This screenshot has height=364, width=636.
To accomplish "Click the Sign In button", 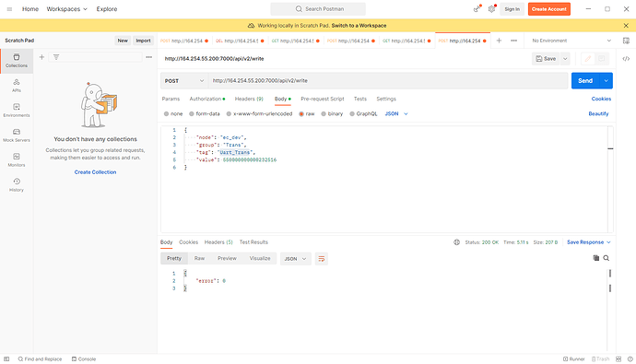I will point(512,9).
